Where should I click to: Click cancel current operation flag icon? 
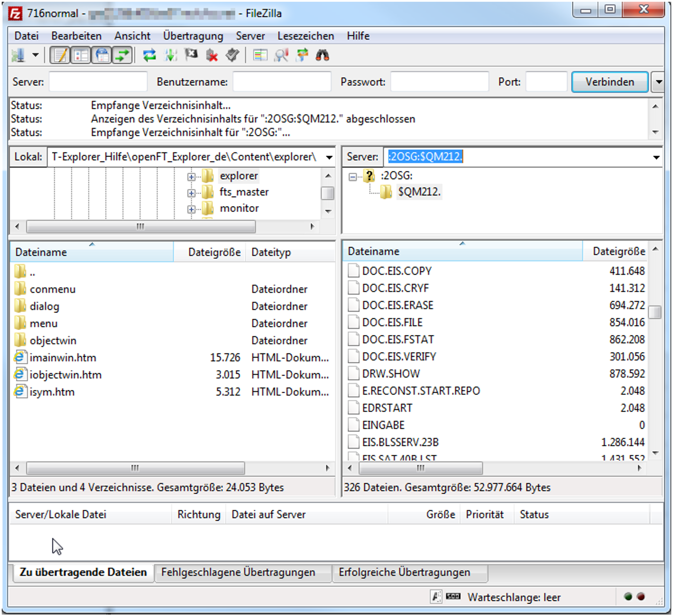click(191, 55)
